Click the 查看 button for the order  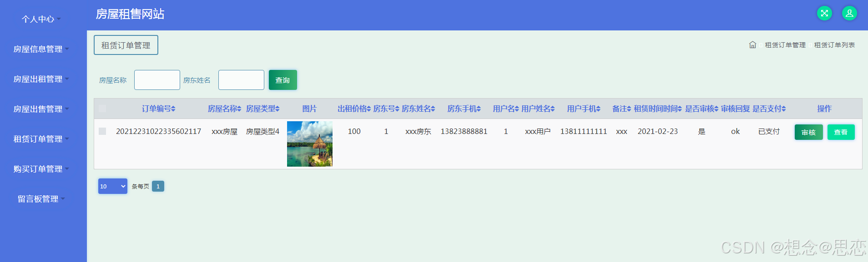tap(841, 132)
